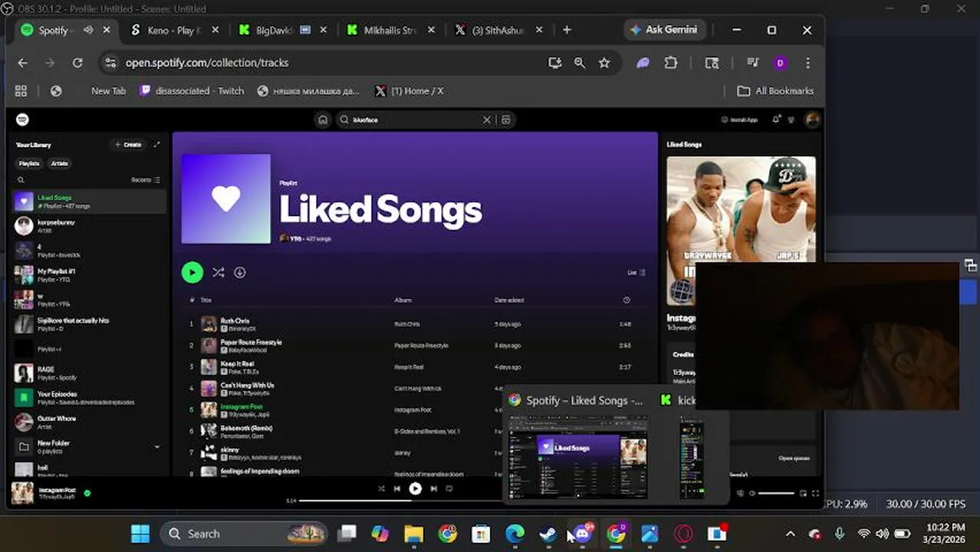Play Liked Songs with the green play button
Viewport: 980px width, 552px height.
192,272
